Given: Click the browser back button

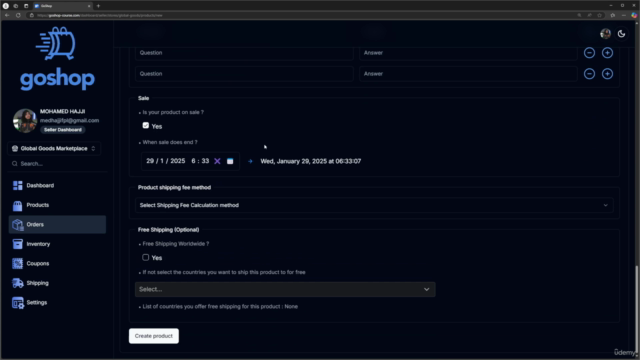Looking at the screenshot, I should tap(7, 15).
